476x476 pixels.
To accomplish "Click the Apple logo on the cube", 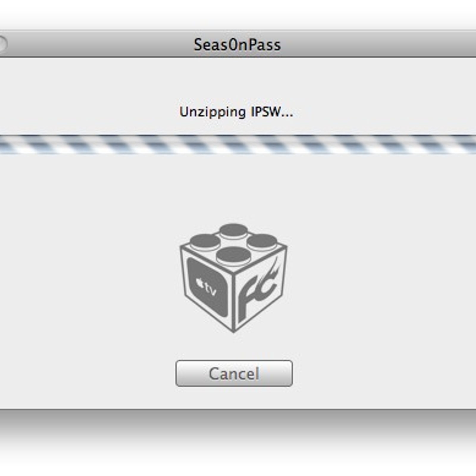I will tap(200, 283).
